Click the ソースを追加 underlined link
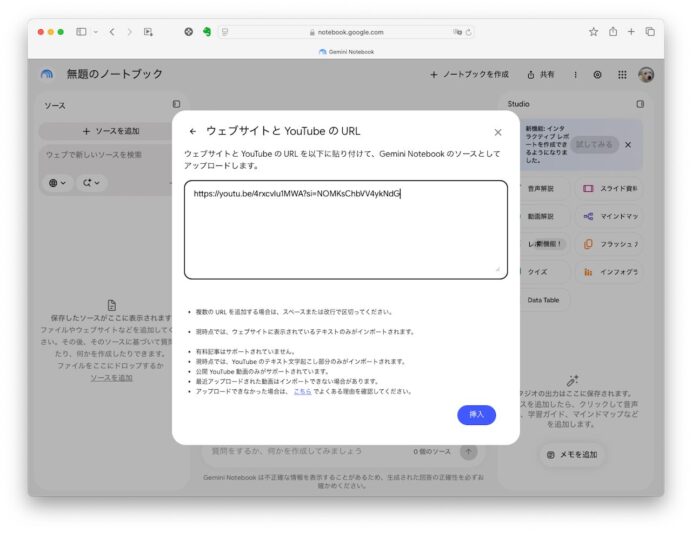The height and width of the screenshot is (533, 692). coord(111,378)
